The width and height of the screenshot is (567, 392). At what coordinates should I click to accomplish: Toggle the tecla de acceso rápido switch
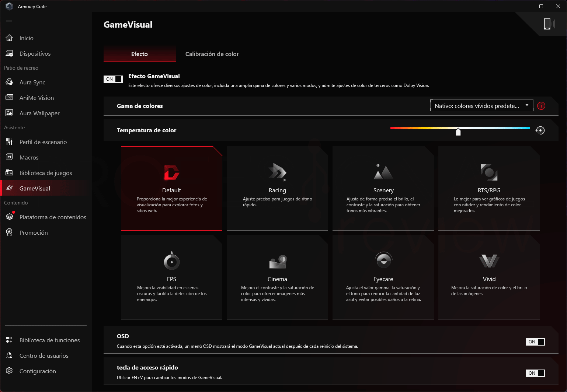pyautogui.click(x=535, y=373)
